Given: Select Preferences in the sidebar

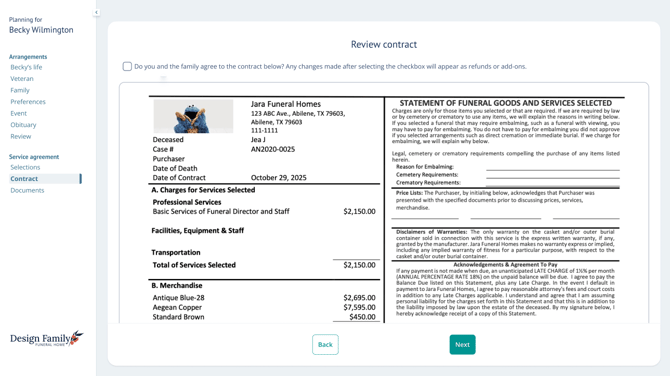Looking at the screenshot, I should [x=28, y=102].
